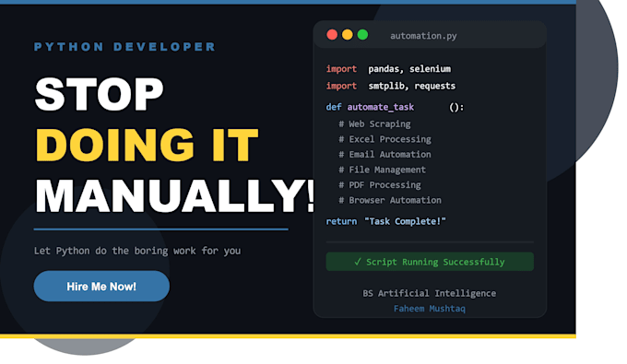Click the Hire Me Now! button
Image resolution: width=627 pixels, height=364 pixels.
coord(101,286)
